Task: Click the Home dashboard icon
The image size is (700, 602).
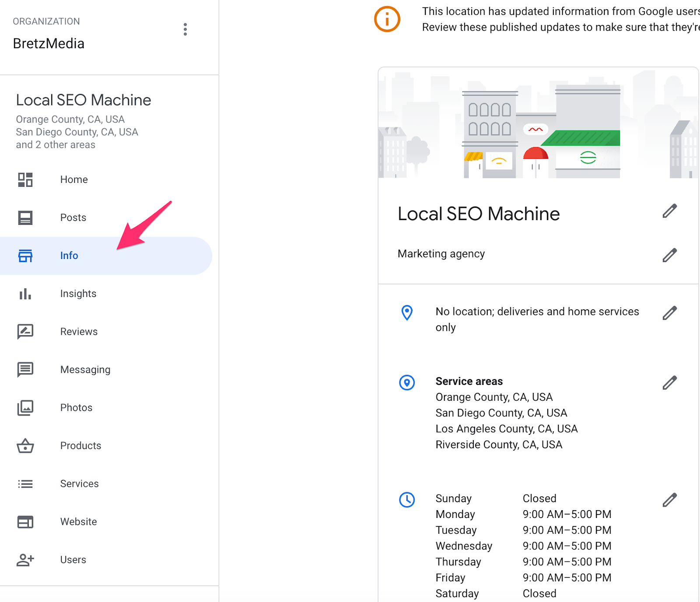Action: pyautogui.click(x=25, y=180)
